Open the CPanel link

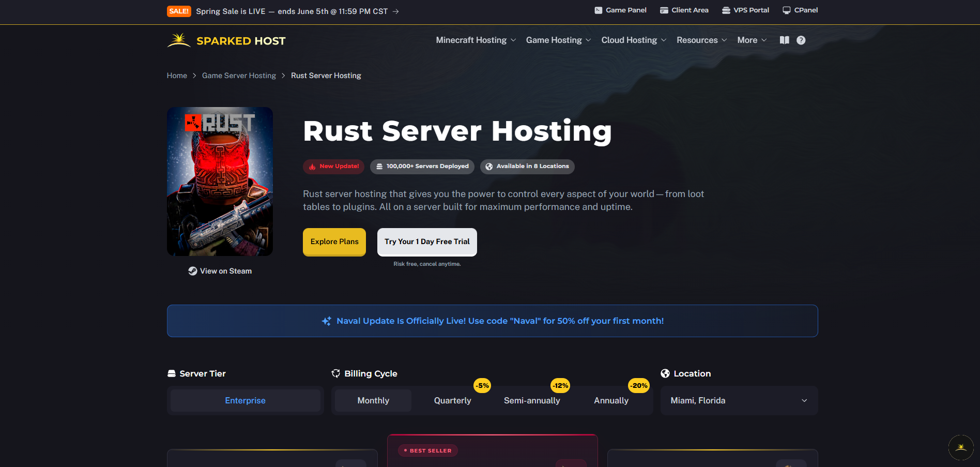800,10
